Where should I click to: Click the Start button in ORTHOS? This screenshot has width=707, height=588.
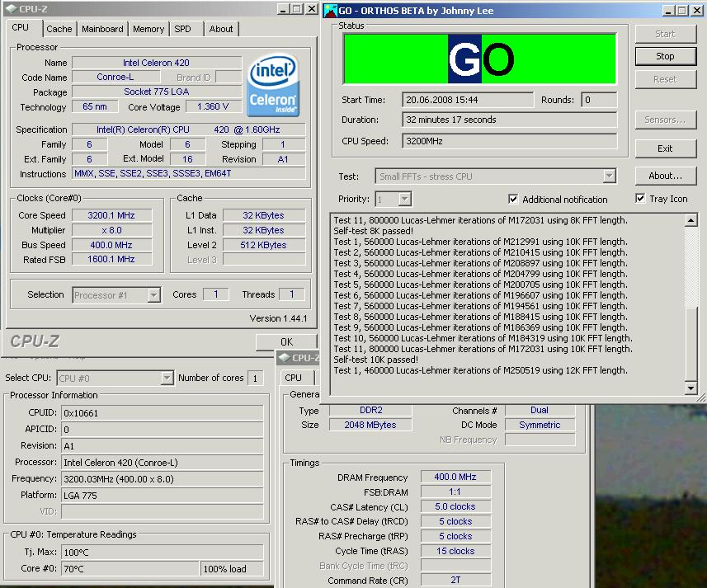click(665, 34)
